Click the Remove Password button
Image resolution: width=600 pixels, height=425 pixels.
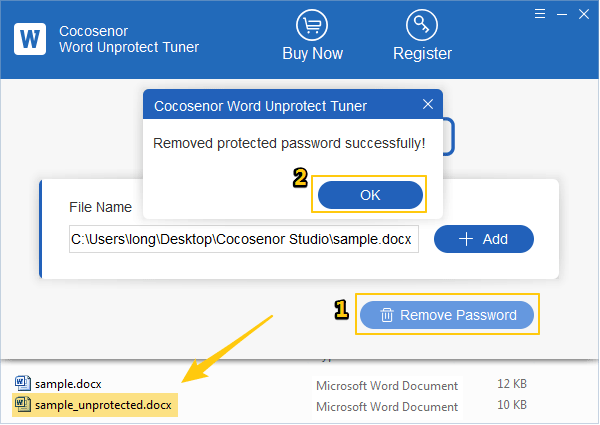(x=447, y=315)
